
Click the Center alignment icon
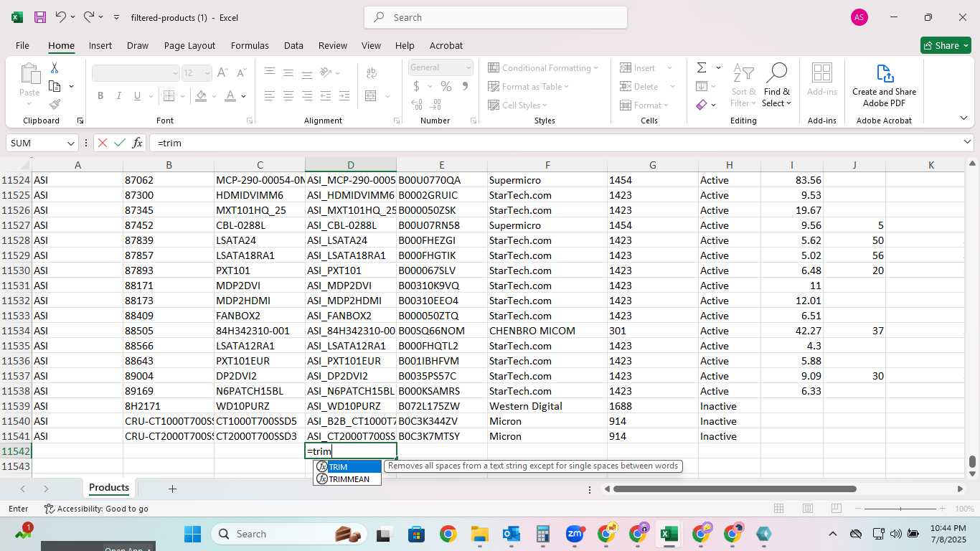[288, 95]
